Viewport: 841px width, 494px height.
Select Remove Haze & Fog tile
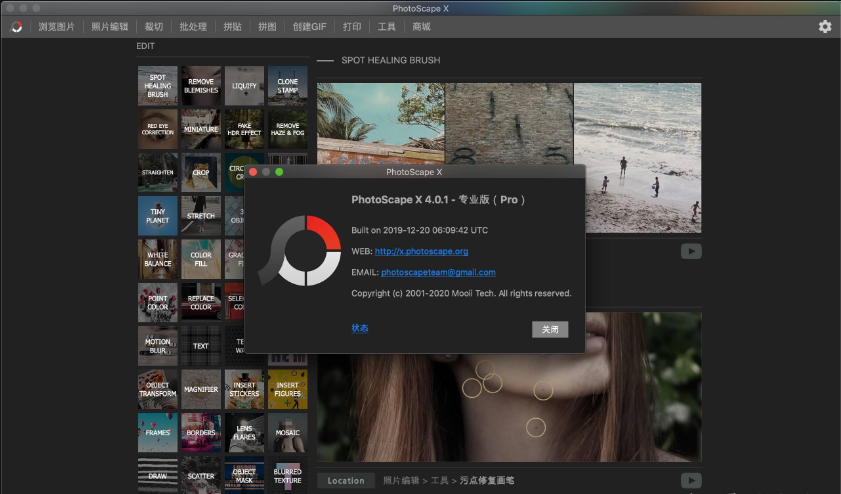point(287,129)
